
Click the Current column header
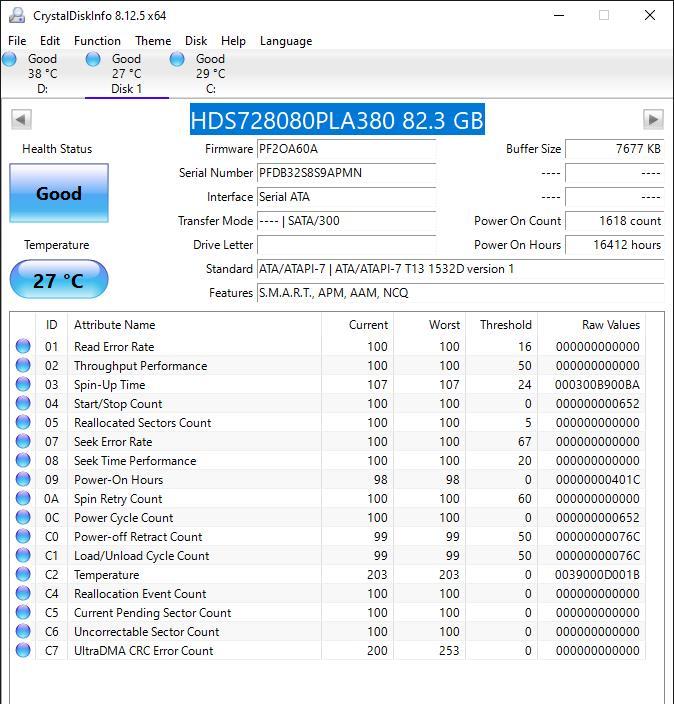tap(357, 325)
